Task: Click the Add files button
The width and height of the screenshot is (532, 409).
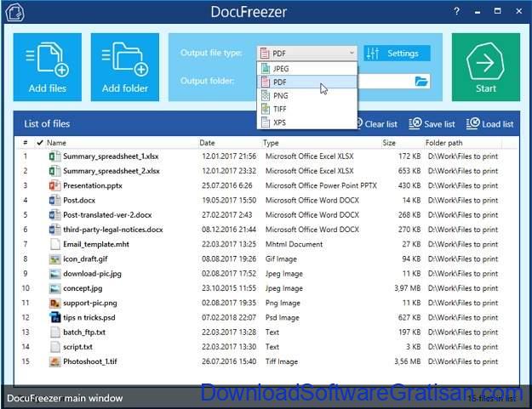Action: tap(48, 67)
